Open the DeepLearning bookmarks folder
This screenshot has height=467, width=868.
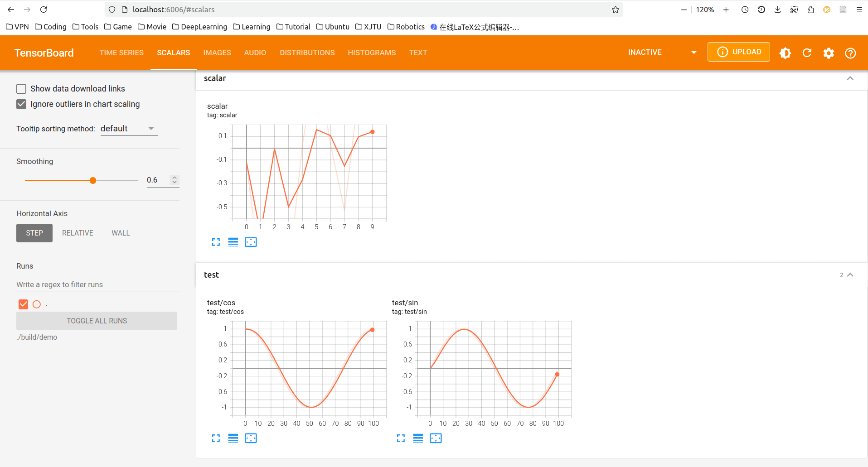200,27
